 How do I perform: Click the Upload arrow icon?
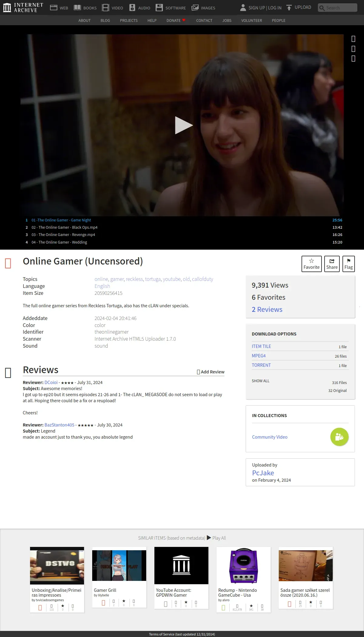click(x=289, y=8)
